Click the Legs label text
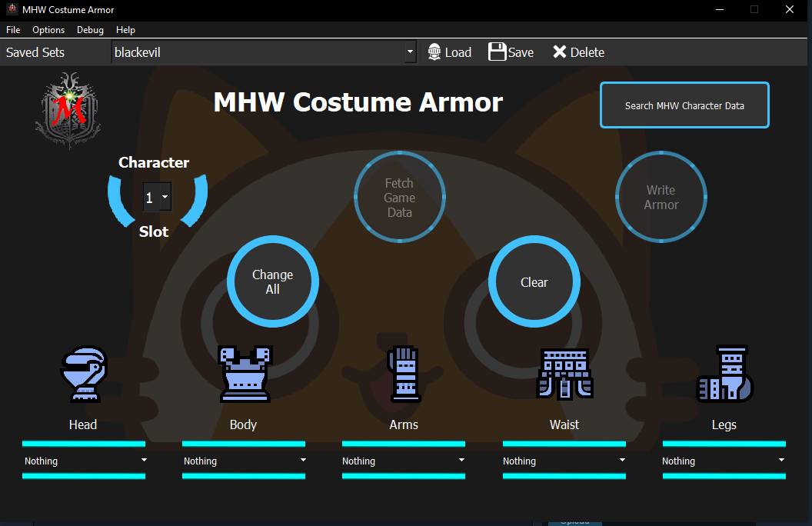This screenshot has height=526, width=812. (724, 424)
